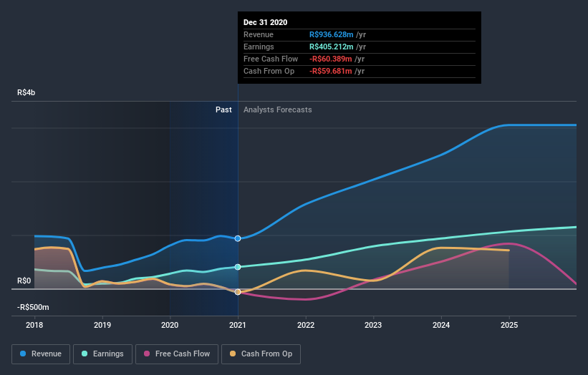The image size is (588, 375).
Task: Select the Cash From Op data point at 2021
Action: (x=238, y=292)
